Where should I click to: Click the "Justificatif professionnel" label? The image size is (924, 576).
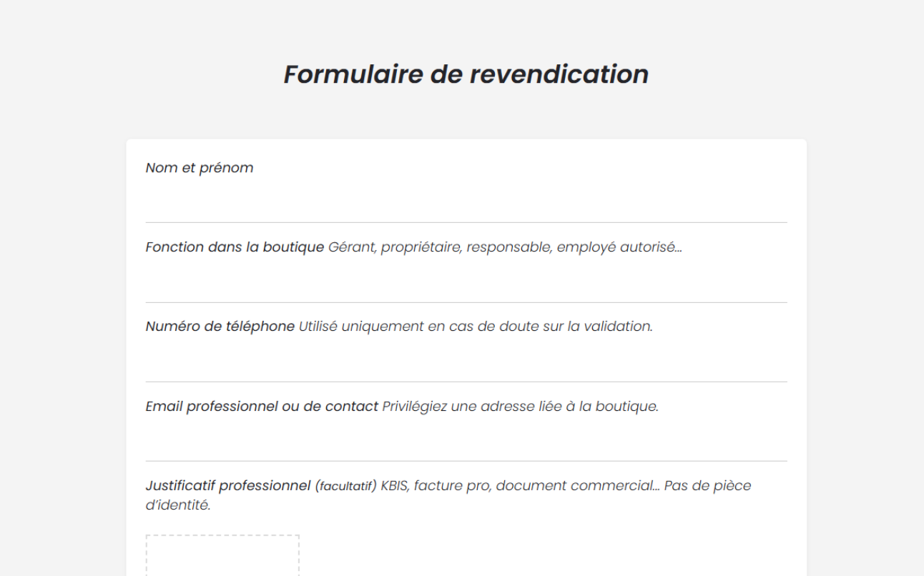point(228,486)
